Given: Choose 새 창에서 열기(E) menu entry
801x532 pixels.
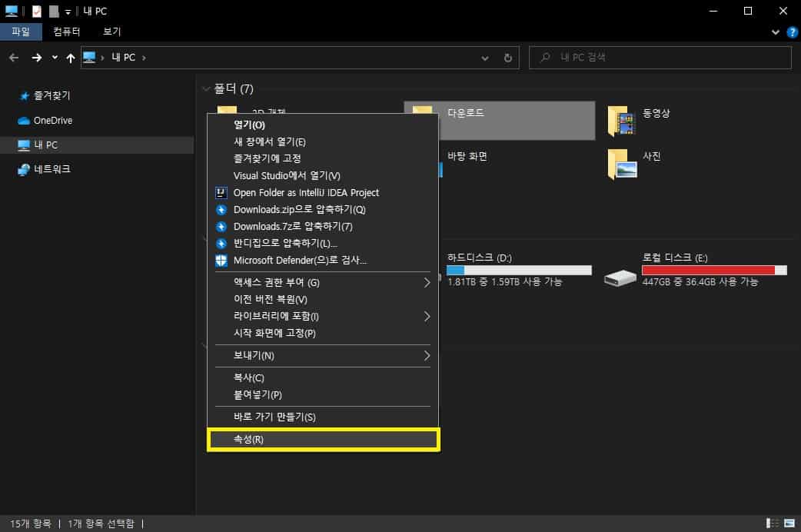Looking at the screenshot, I should [x=322, y=142].
